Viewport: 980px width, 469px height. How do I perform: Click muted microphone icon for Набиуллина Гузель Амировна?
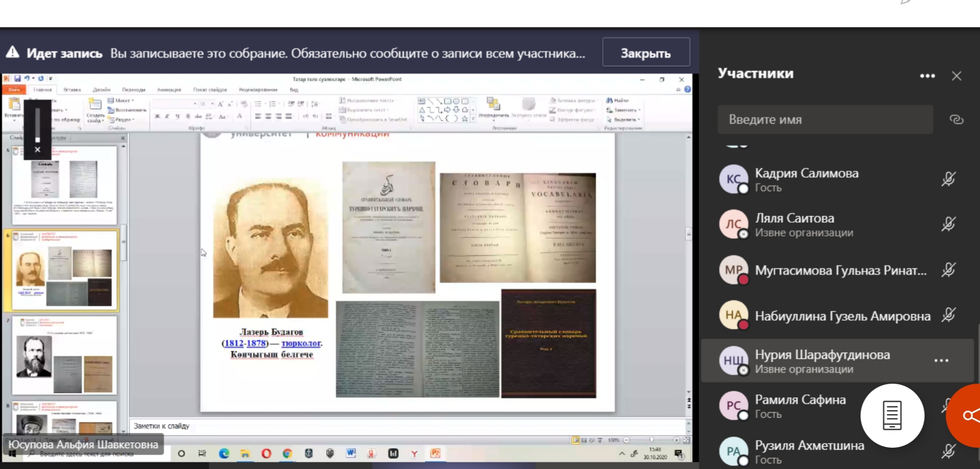point(948,315)
